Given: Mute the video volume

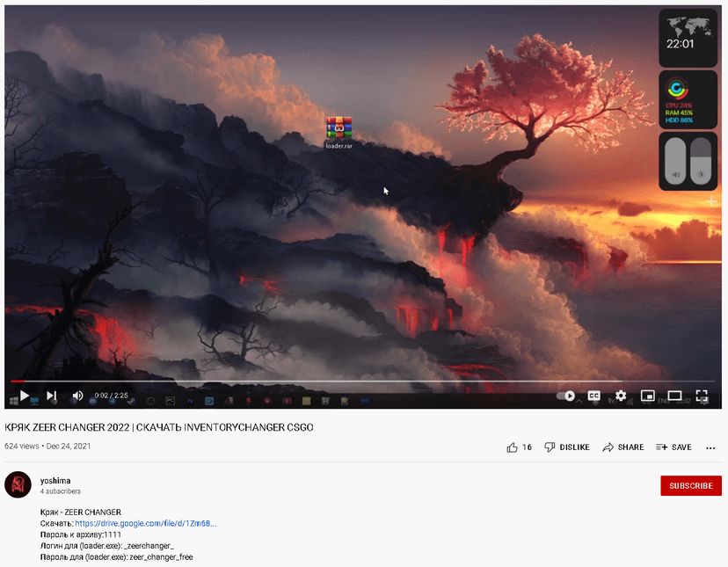Looking at the screenshot, I should coord(77,396).
